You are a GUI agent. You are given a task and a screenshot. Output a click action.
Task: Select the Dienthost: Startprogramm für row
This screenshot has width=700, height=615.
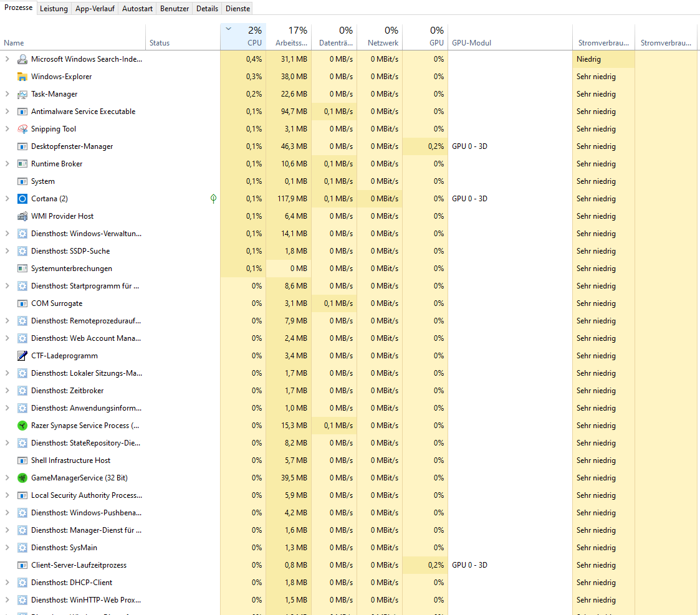click(348, 285)
